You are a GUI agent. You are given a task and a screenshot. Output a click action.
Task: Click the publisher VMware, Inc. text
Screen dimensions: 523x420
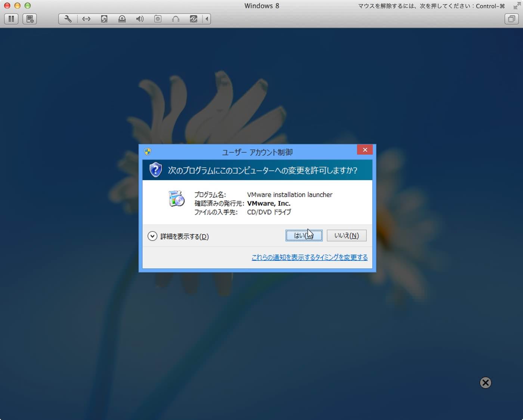point(269,203)
